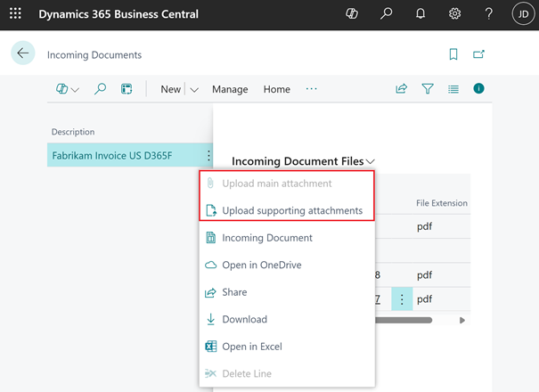Click the analysis mode icon in the action bar

pyautogui.click(x=127, y=89)
